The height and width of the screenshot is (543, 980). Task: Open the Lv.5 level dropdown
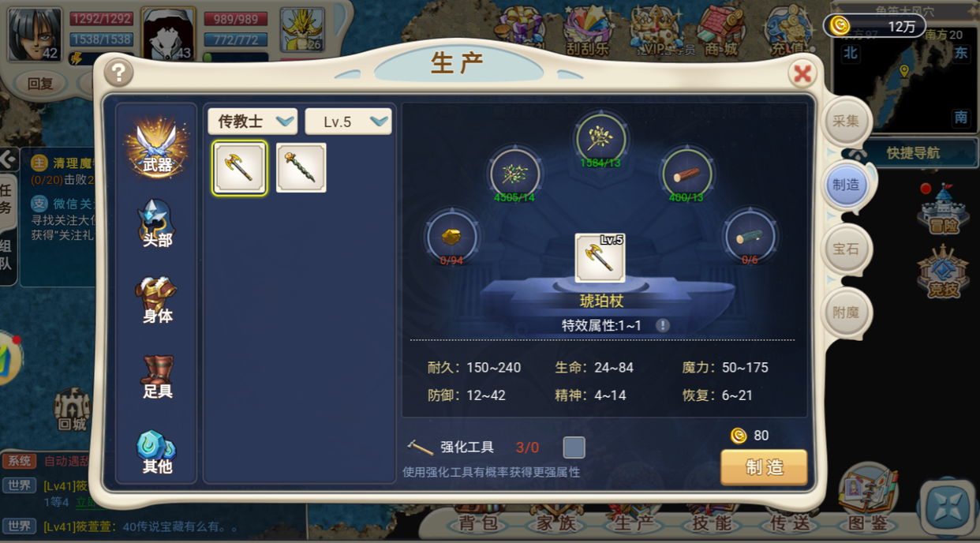(348, 122)
